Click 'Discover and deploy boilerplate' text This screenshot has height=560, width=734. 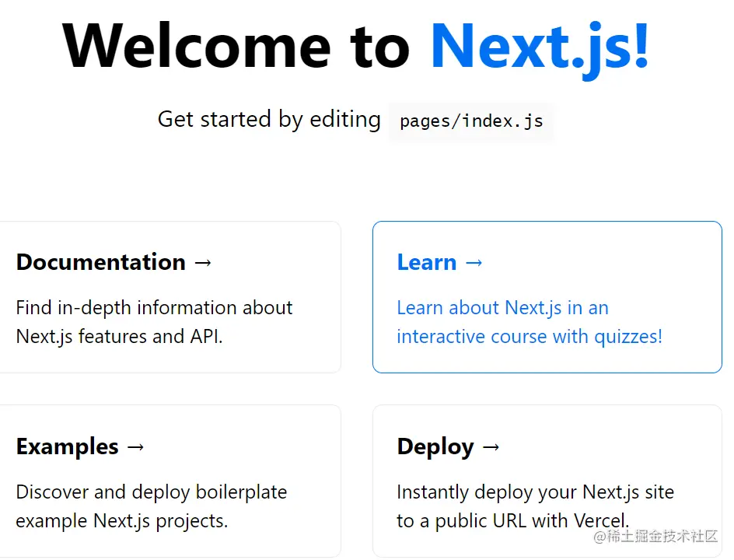[x=152, y=492]
